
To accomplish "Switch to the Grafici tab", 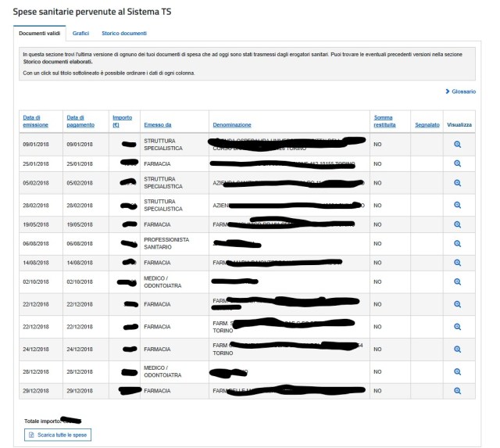I will 80,34.
